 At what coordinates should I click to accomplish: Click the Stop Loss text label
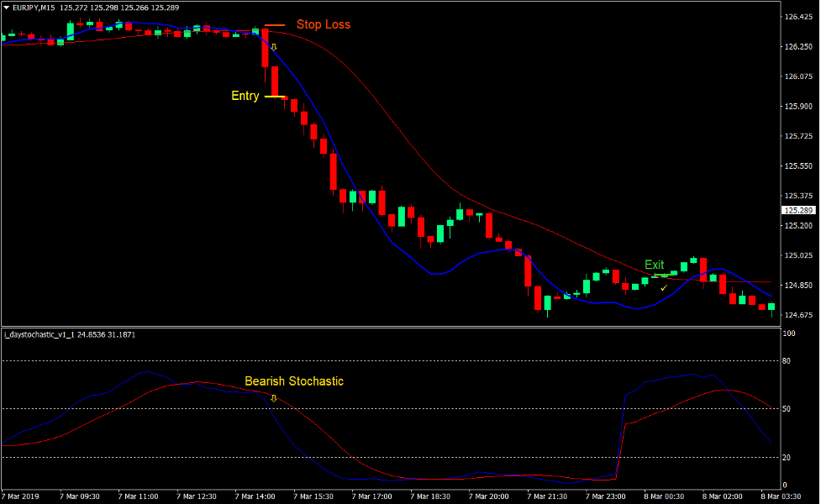coord(324,24)
